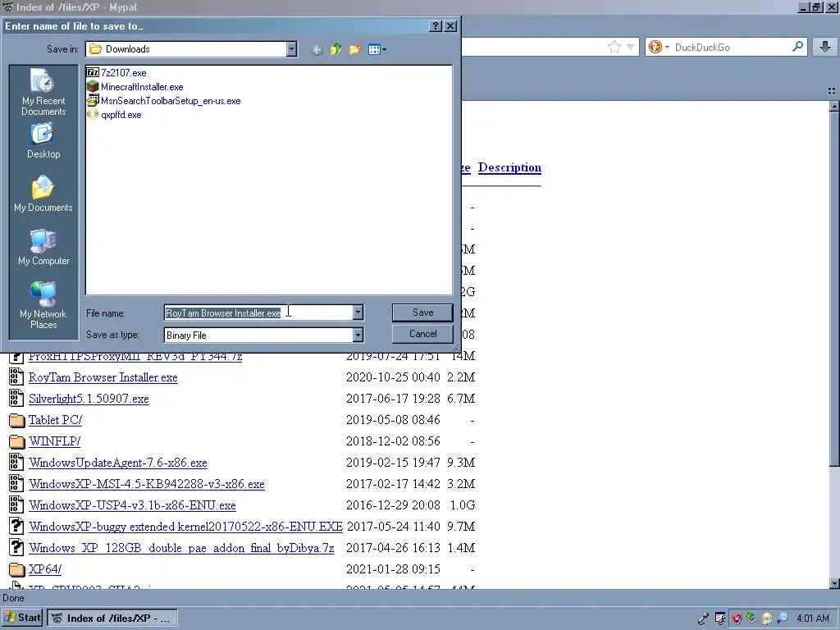Open the Tablet PC/ folder link
Viewport: 840px width, 630px height.
tap(55, 420)
